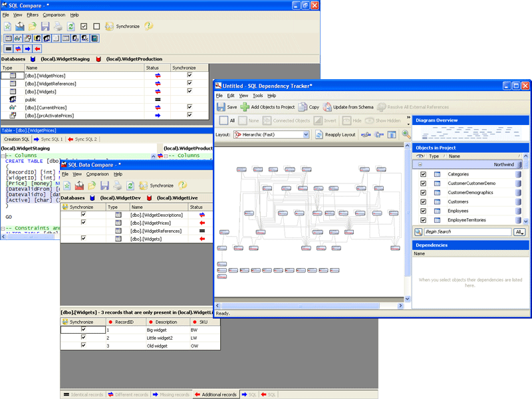Click Synchronize icon in SQL Compare toolbar
532x399 pixels.
pyautogui.click(x=109, y=26)
